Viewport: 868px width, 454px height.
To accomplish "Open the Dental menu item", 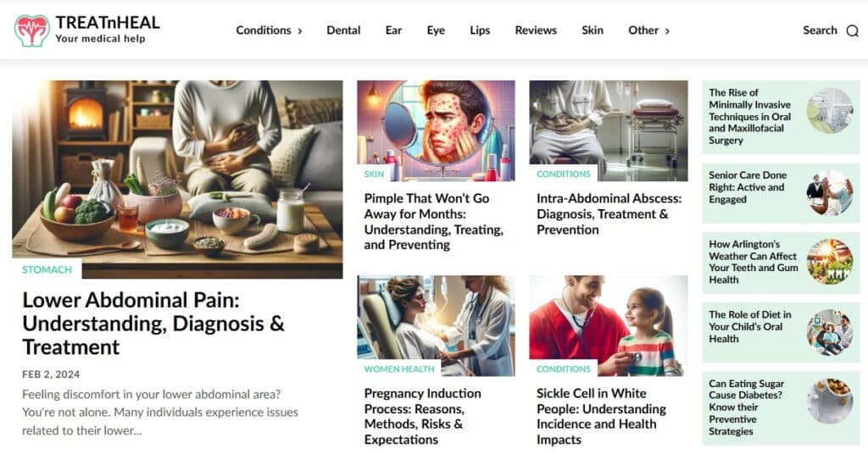I will coord(343,30).
